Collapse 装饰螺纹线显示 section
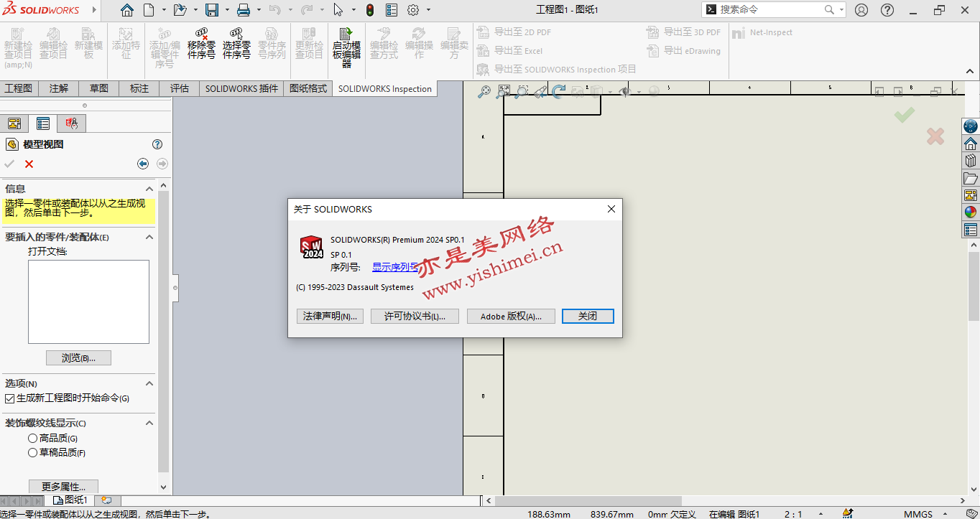The width and height of the screenshot is (980, 519). point(149,423)
